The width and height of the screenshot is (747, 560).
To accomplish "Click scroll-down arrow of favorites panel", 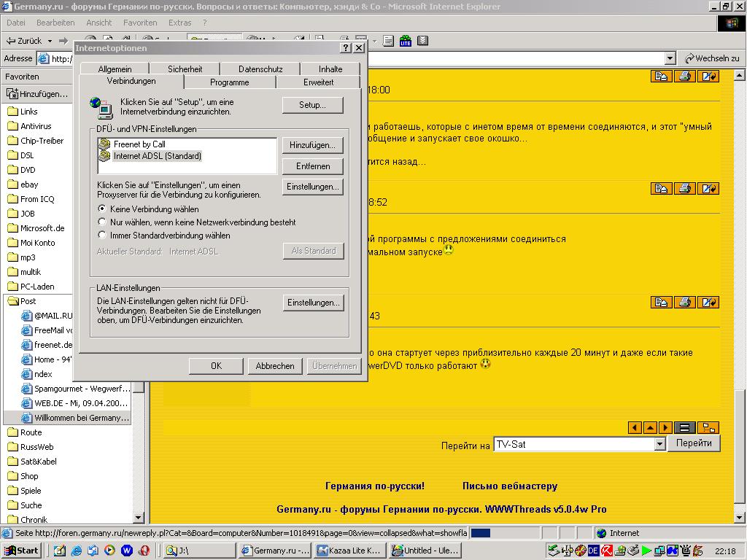I will point(138,517).
